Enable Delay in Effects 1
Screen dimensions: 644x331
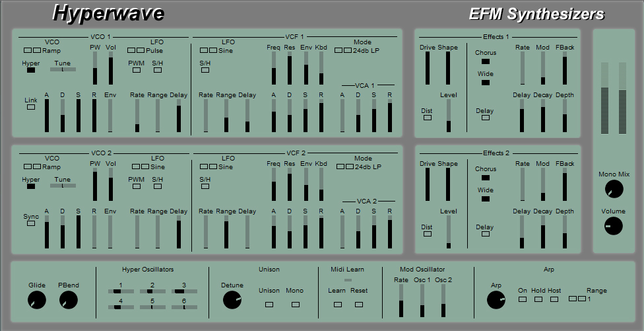click(x=486, y=118)
